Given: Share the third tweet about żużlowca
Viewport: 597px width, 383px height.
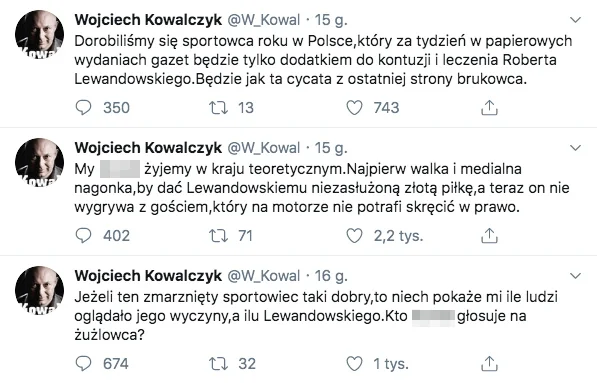Looking at the screenshot, I should coord(489,363).
